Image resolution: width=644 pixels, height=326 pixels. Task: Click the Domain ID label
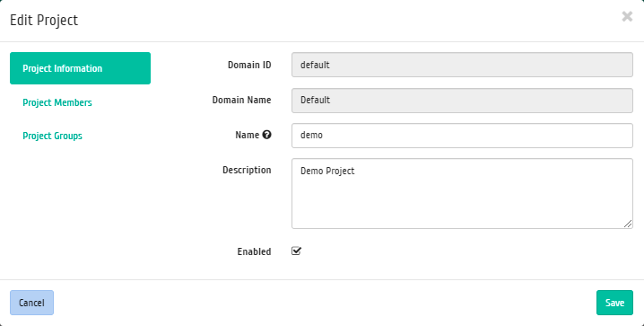point(249,65)
